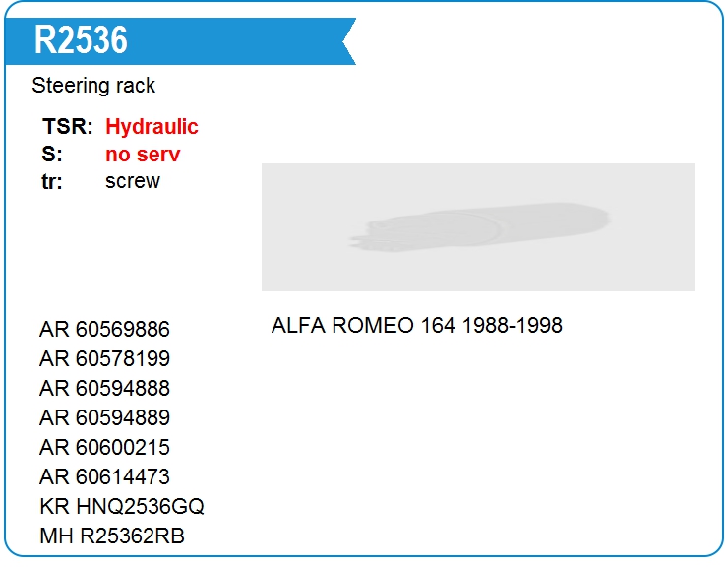
Task: Click the 'screw' tr value
Action: click(x=133, y=181)
